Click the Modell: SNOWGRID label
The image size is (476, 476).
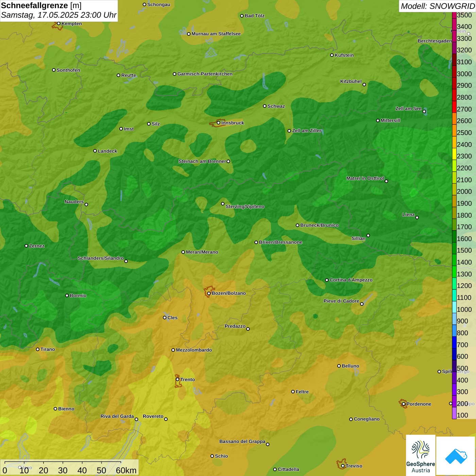(438, 6)
